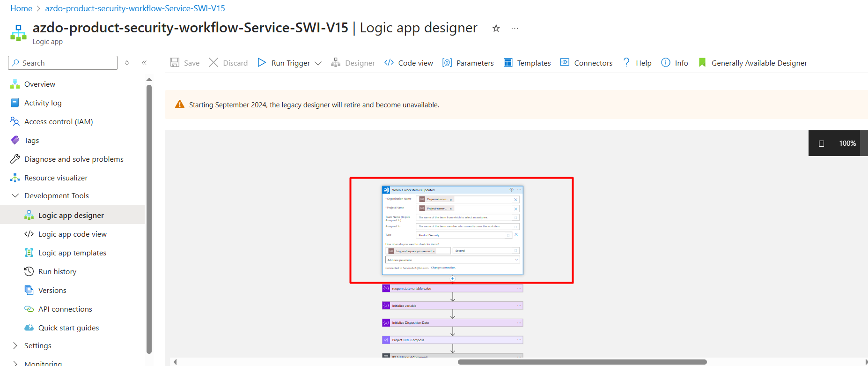Click the sidebar Search field
868x366 pixels.
pyautogui.click(x=63, y=63)
